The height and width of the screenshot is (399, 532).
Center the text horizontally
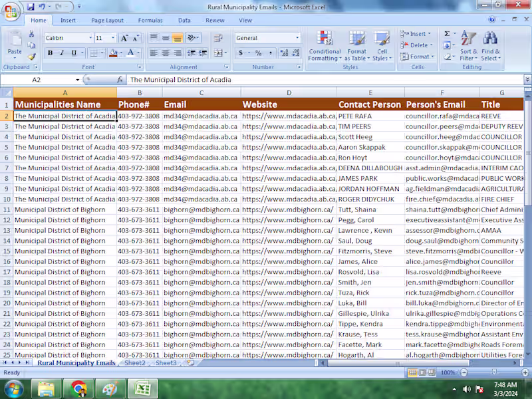tap(166, 53)
